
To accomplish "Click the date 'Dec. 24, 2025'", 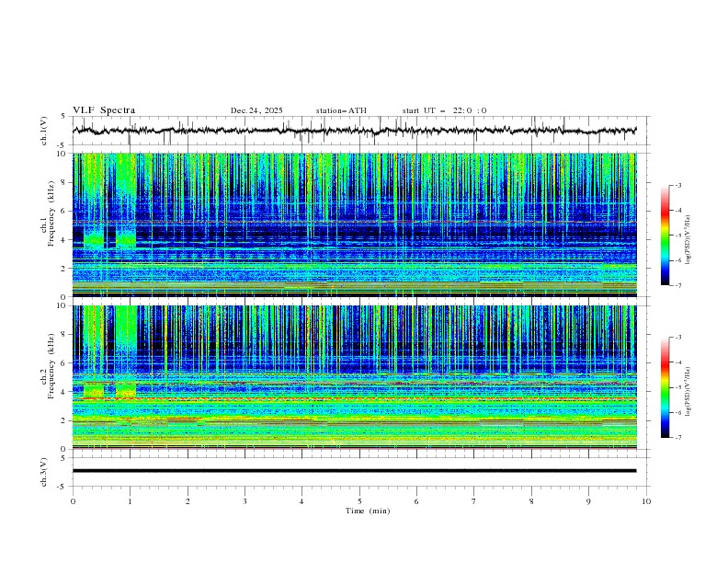I will (x=256, y=110).
